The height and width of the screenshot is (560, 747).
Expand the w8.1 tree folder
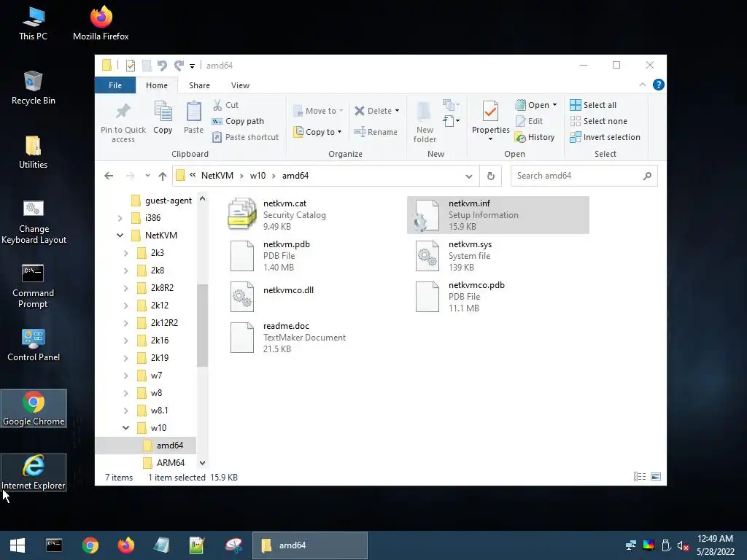coord(125,410)
